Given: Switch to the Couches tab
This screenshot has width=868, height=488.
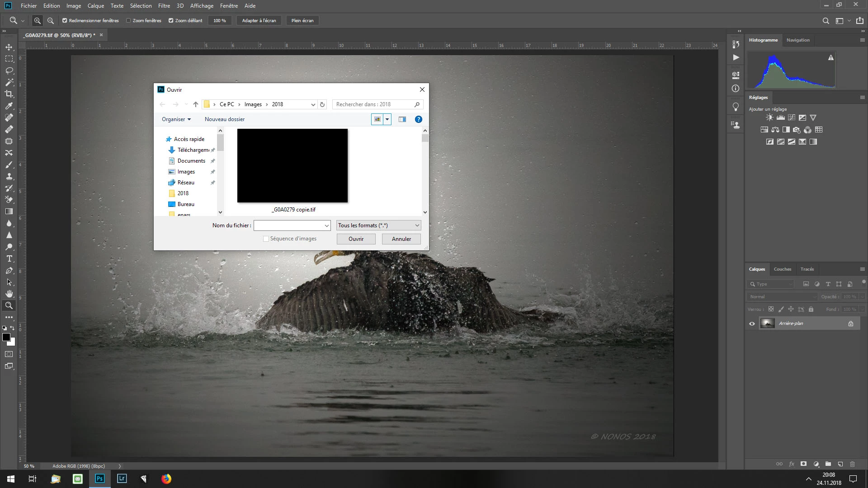Looking at the screenshot, I should pyautogui.click(x=782, y=269).
